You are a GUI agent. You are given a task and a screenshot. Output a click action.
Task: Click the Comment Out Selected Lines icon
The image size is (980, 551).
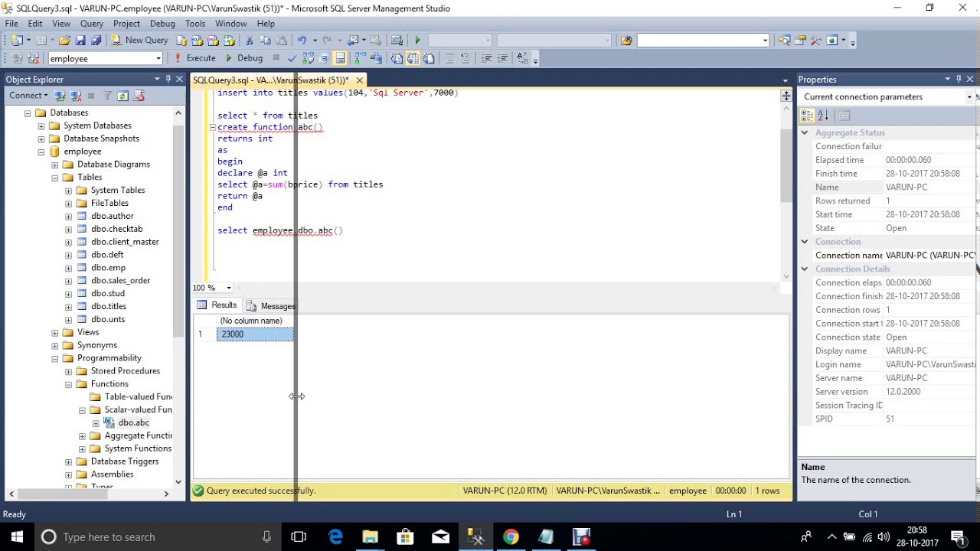pyautogui.click(x=449, y=58)
